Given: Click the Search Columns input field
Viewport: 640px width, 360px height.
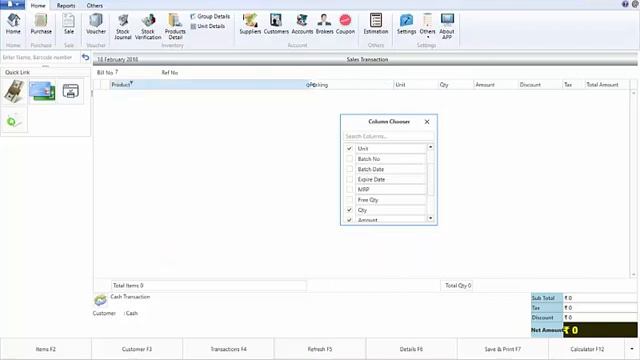Looking at the screenshot, I should 388,136.
